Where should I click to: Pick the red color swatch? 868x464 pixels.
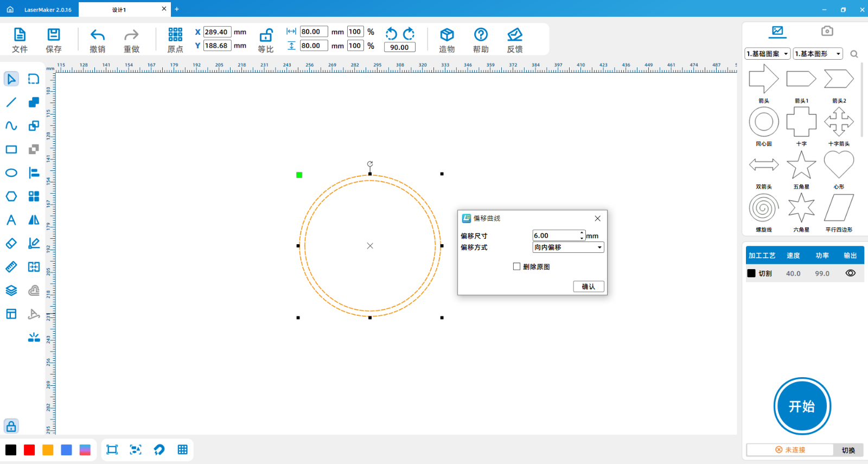point(29,450)
